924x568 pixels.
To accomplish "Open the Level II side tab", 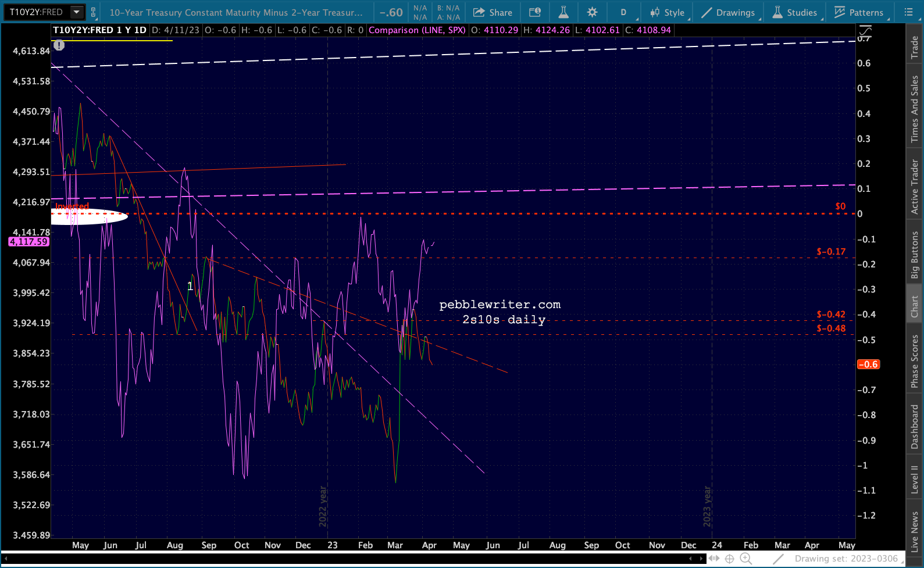I will (915, 480).
